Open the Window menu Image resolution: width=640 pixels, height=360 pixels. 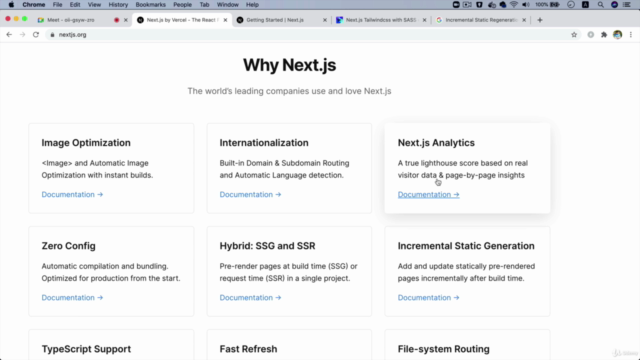pos(227,4)
